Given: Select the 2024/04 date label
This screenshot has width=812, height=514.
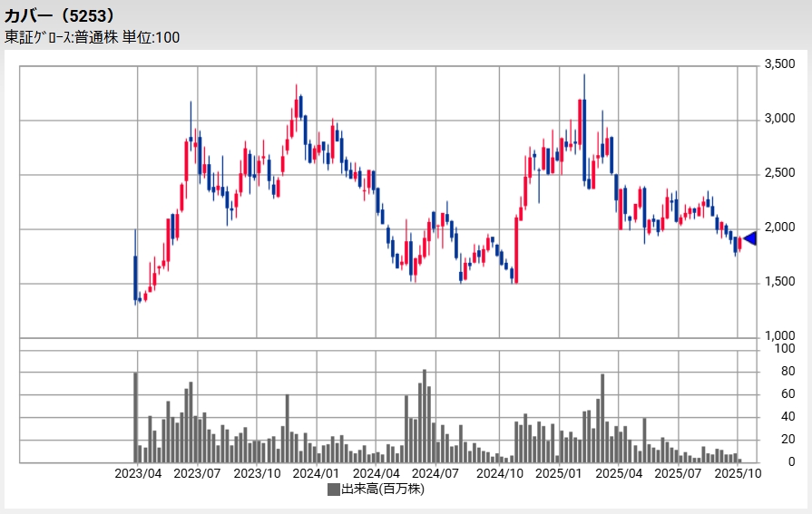Looking at the screenshot, I should point(377,473).
